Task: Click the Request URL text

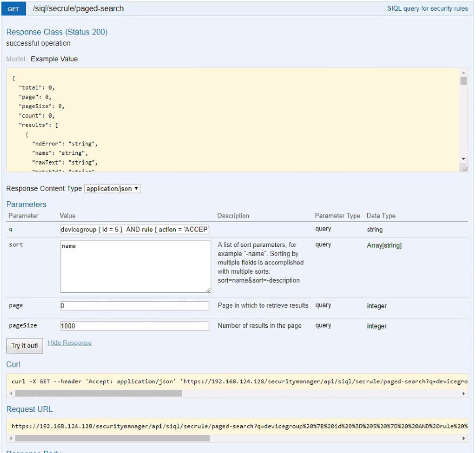Action: click(240, 426)
